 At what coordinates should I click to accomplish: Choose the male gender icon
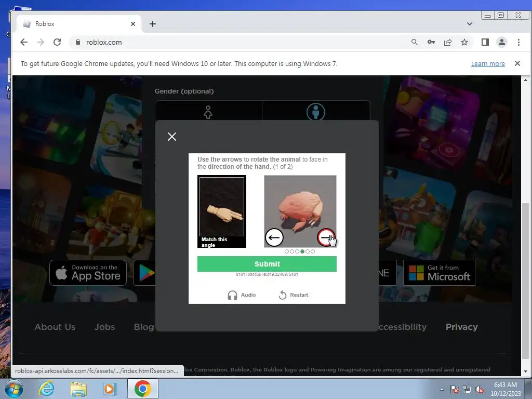pos(316,112)
